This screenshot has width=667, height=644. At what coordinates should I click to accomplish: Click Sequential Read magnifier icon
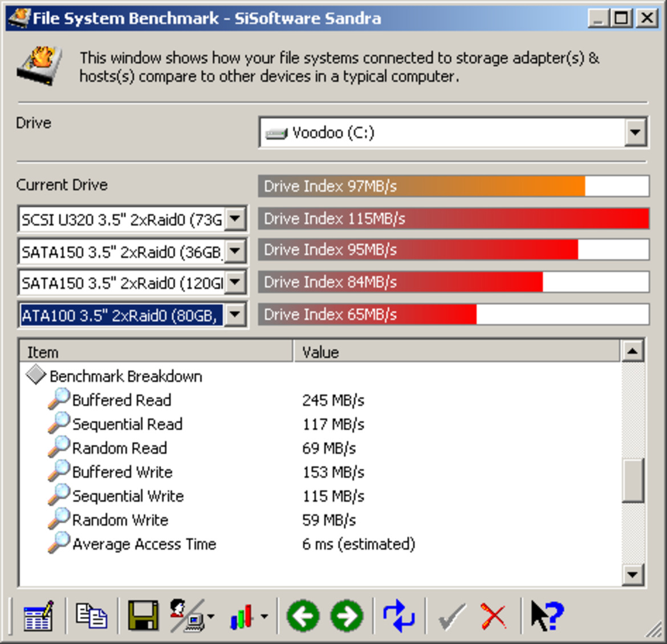[x=59, y=423]
